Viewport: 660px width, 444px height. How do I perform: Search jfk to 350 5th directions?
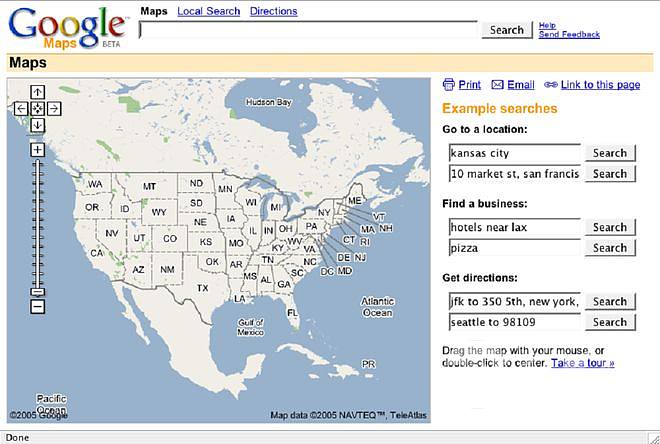[x=610, y=302]
